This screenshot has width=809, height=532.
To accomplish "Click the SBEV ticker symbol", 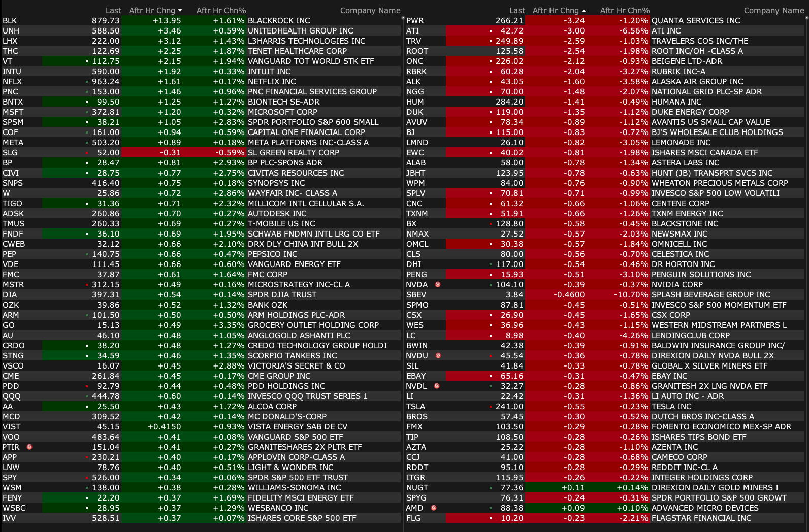I will pos(416,295).
